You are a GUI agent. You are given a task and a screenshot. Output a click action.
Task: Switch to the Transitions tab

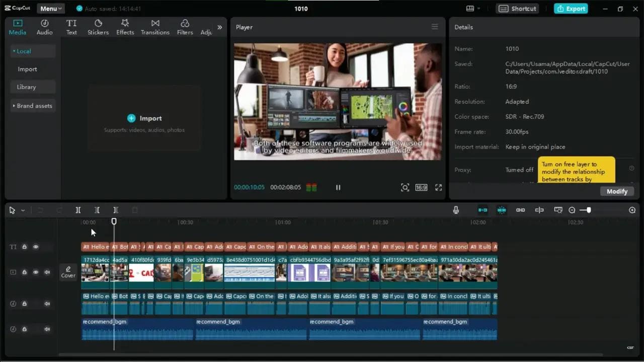click(x=155, y=27)
